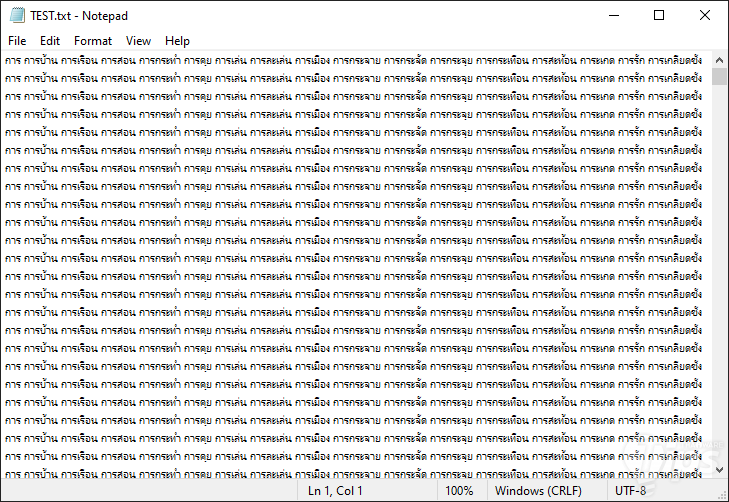Click the 100% zoom status entry
729x502 pixels.
(x=459, y=491)
